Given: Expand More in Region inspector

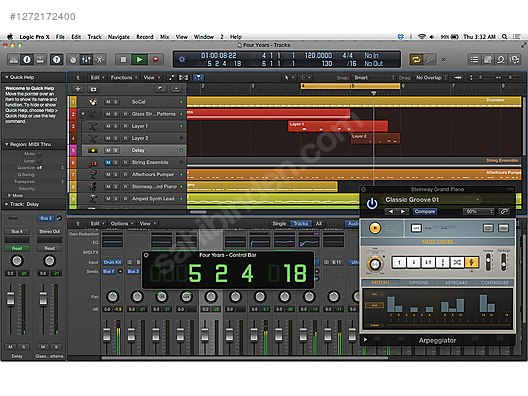Looking at the screenshot, I should 9,195.
